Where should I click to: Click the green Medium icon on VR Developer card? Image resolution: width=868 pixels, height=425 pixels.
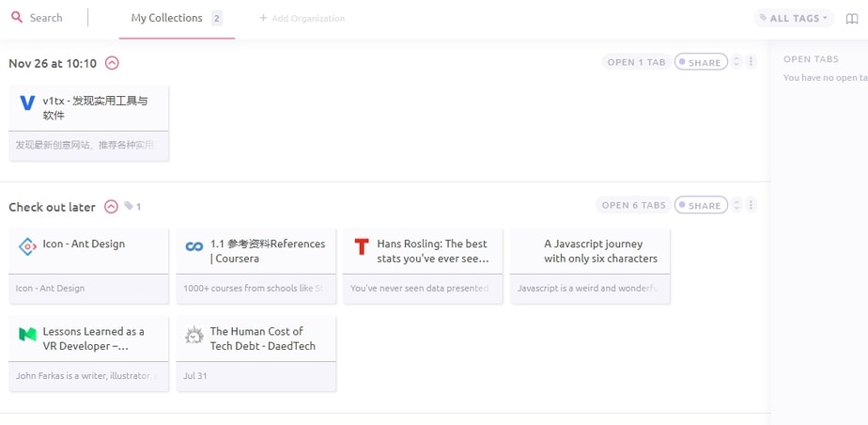pyautogui.click(x=27, y=334)
